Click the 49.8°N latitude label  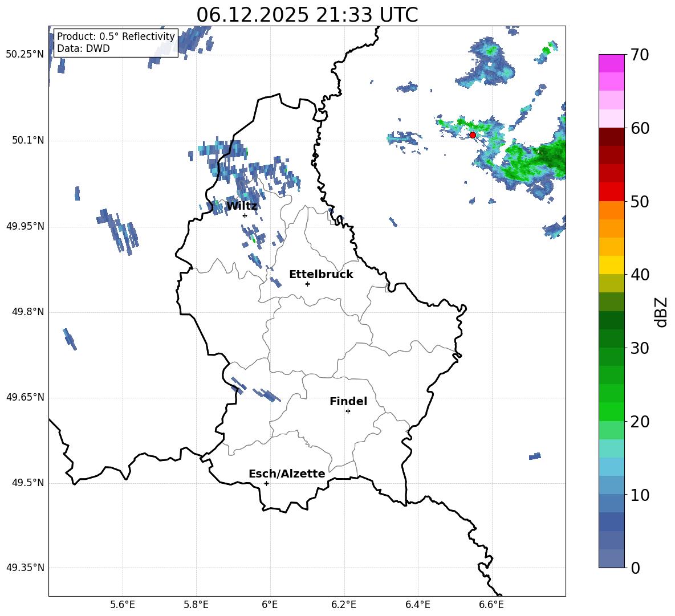point(28,312)
